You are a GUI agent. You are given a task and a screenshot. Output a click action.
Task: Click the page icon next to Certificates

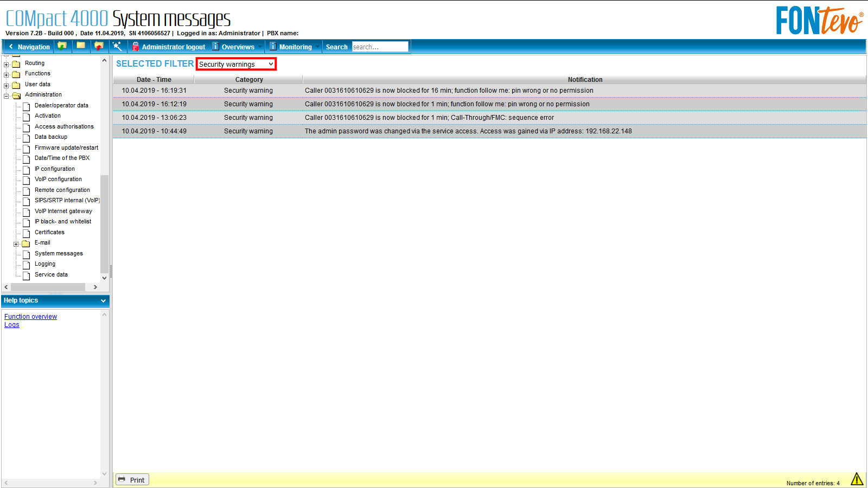tap(26, 233)
